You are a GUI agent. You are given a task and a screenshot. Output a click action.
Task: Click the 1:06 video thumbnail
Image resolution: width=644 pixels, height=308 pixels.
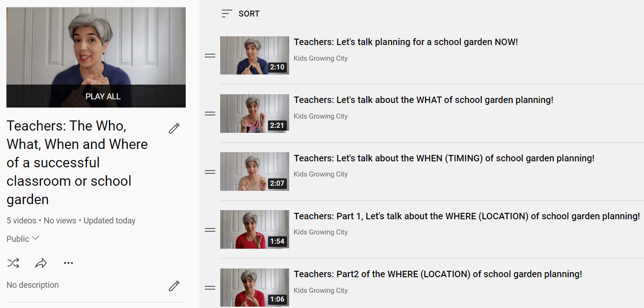pyautogui.click(x=255, y=288)
